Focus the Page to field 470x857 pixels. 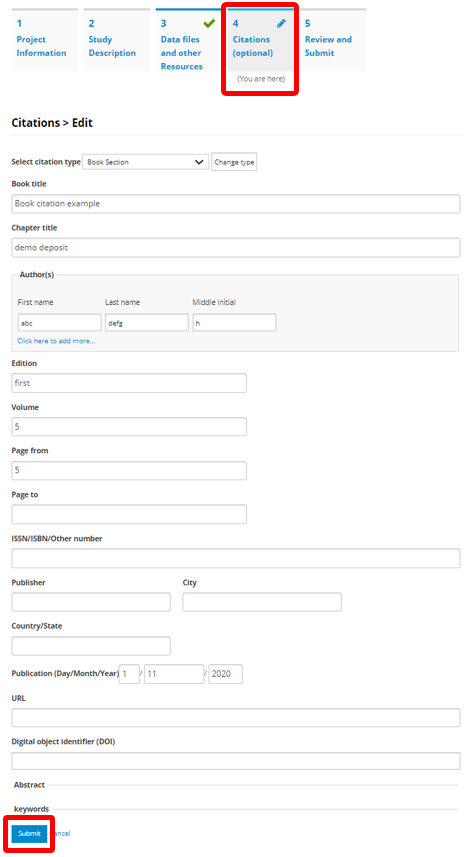click(129, 514)
